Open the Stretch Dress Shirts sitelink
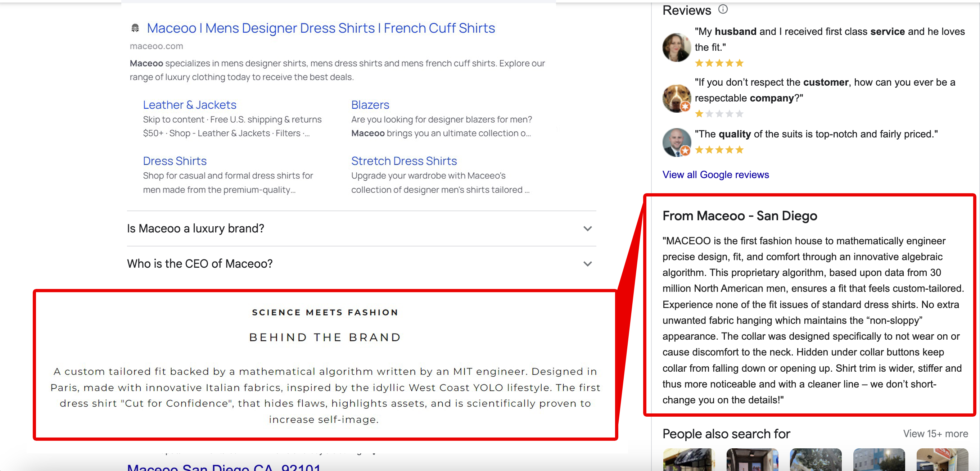Screen dimensions: 980x471 [x=404, y=161]
